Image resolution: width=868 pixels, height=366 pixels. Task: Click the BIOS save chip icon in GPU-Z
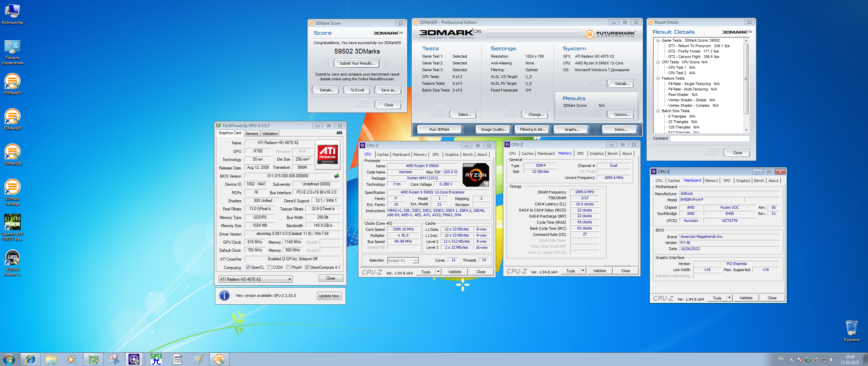(337, 176)
